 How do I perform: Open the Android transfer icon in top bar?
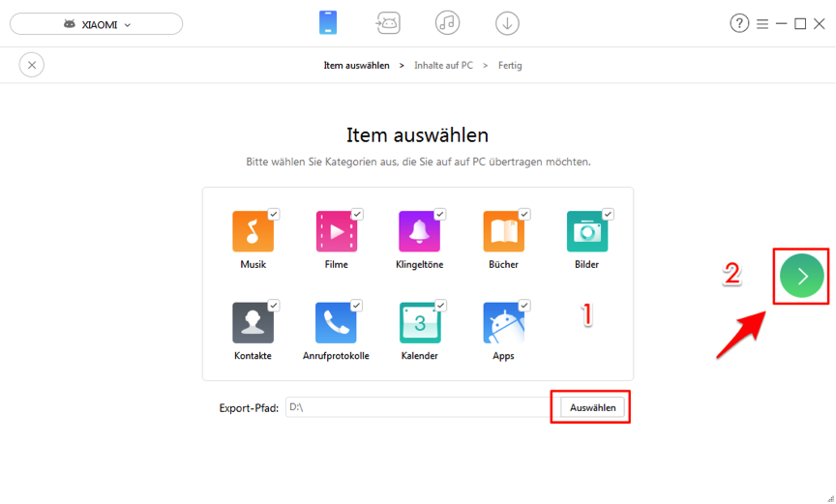pyautogui.click(x=388, y=23)
